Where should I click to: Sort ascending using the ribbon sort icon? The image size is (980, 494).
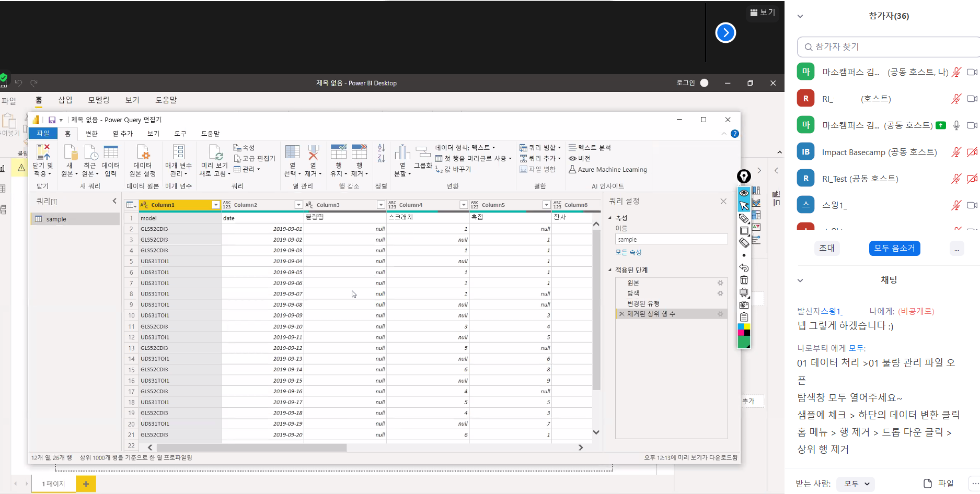381,148
